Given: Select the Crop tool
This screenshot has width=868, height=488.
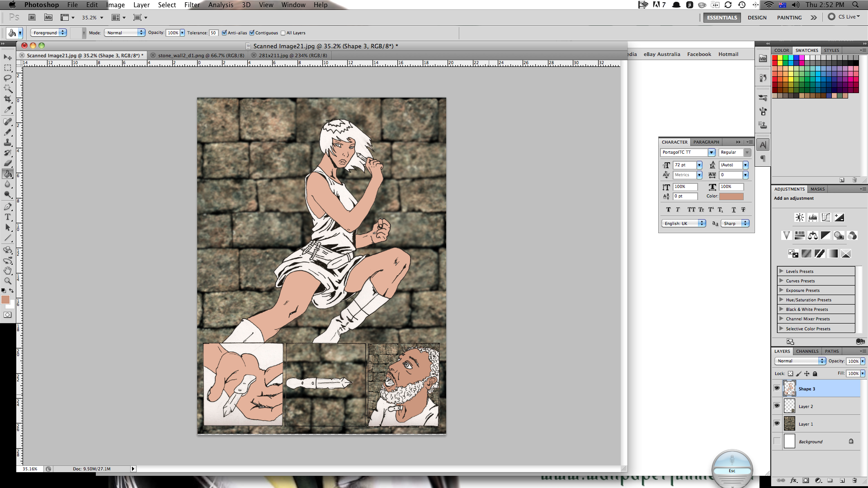Looking at the screenshot, I should click(x=8, y=99).
